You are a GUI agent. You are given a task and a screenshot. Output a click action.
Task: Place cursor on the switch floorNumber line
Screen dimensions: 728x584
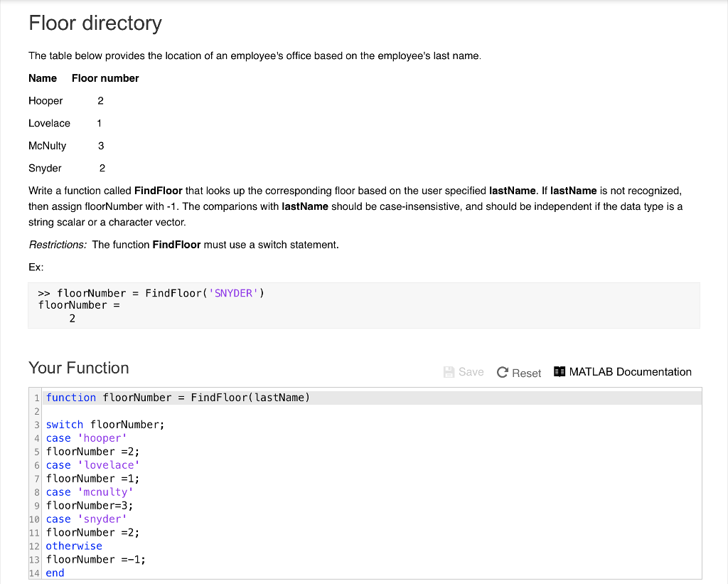coord(105,425)
